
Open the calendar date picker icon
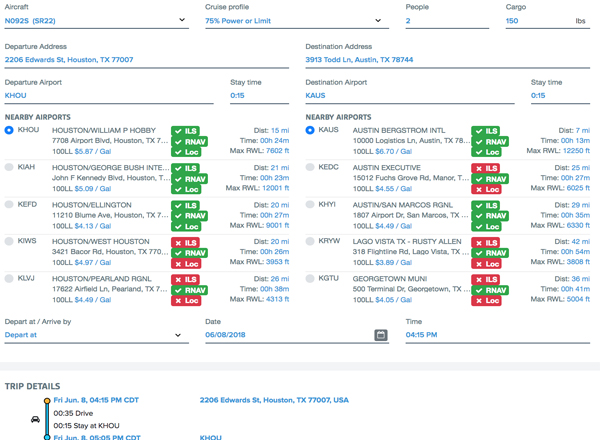[381, 335]
